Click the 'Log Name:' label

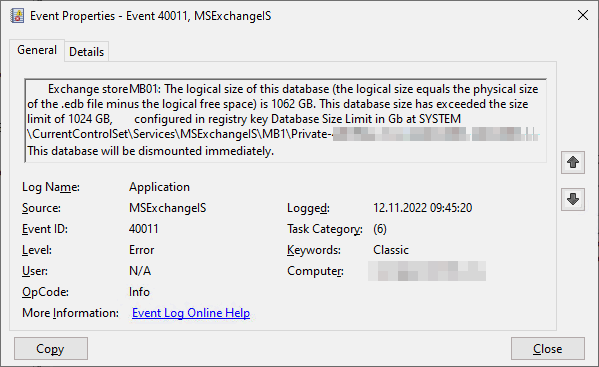click(x=51, y=187)
